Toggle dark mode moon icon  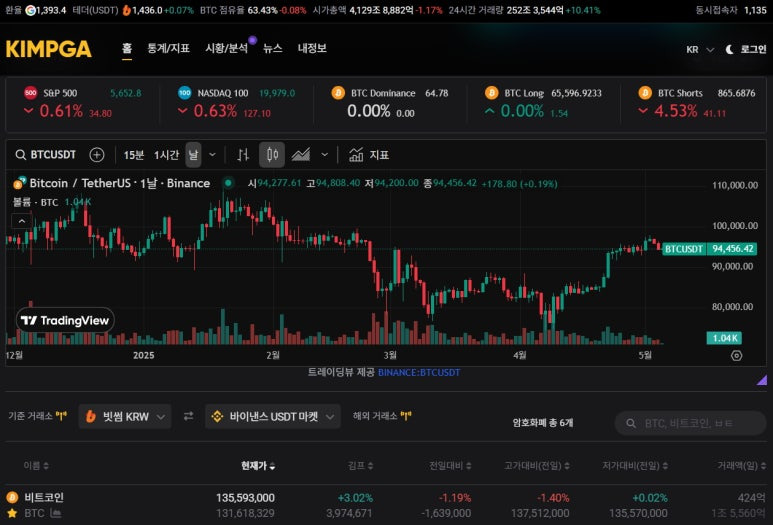pyautogui.click(x=729, y=49)
